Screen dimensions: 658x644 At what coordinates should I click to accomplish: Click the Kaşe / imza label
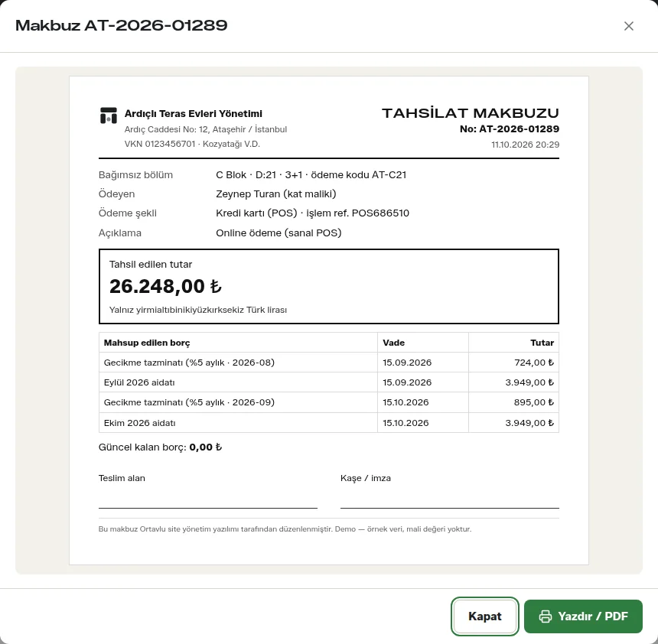(x=366, y=478)
